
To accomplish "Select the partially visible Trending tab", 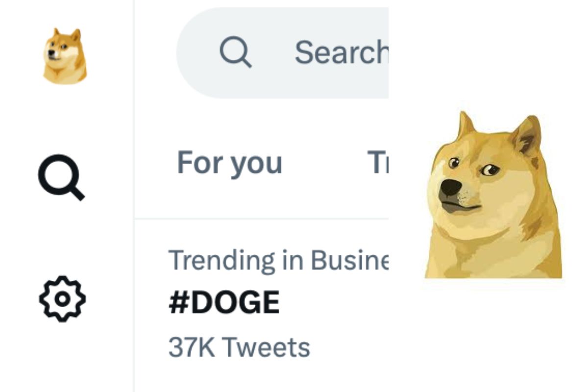I will click(378, 163).
